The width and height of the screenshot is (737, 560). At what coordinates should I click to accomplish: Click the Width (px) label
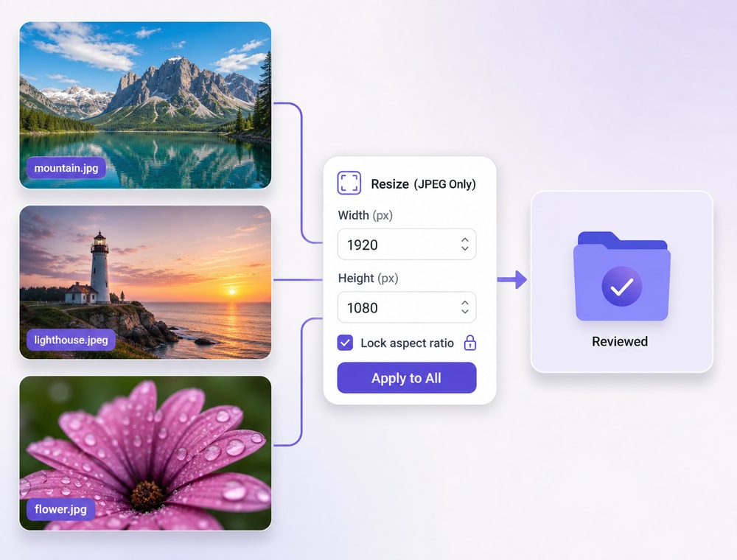[366, 216]
